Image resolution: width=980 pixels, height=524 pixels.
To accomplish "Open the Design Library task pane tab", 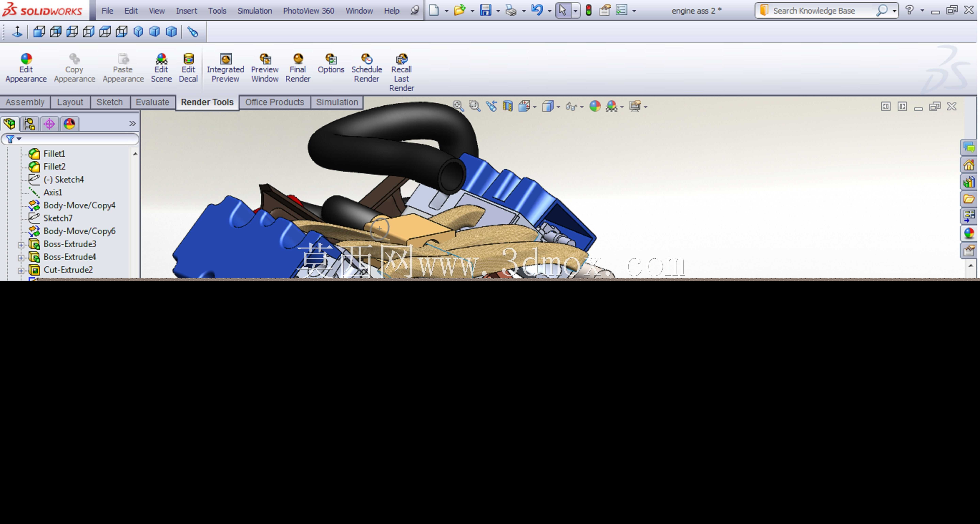I will tap(969, 182).
